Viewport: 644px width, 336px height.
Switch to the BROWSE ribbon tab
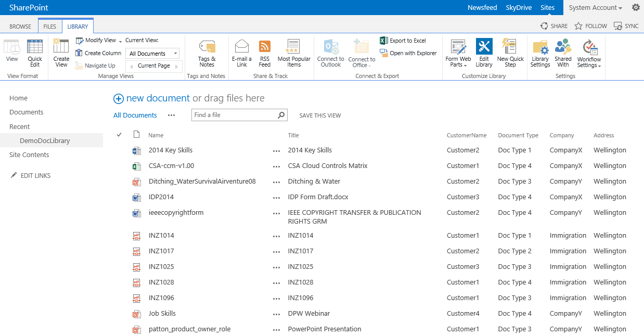pyautogui.click(x=20, y=27)
